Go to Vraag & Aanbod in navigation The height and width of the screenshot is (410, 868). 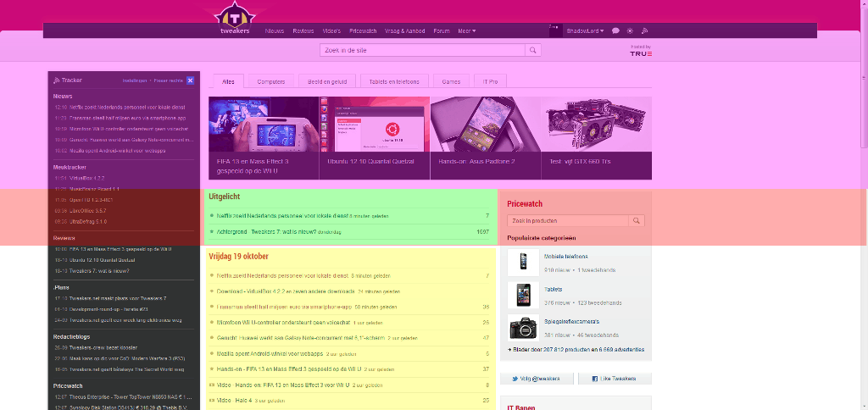405,31
